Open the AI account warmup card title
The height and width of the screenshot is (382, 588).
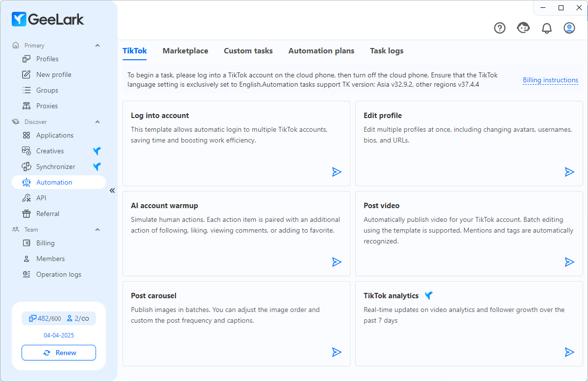165,206
